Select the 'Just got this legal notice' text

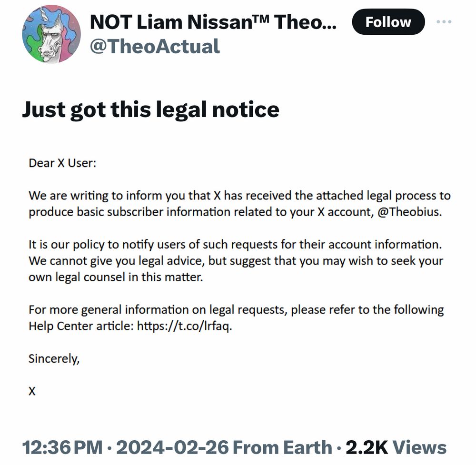tap(150, 109)
